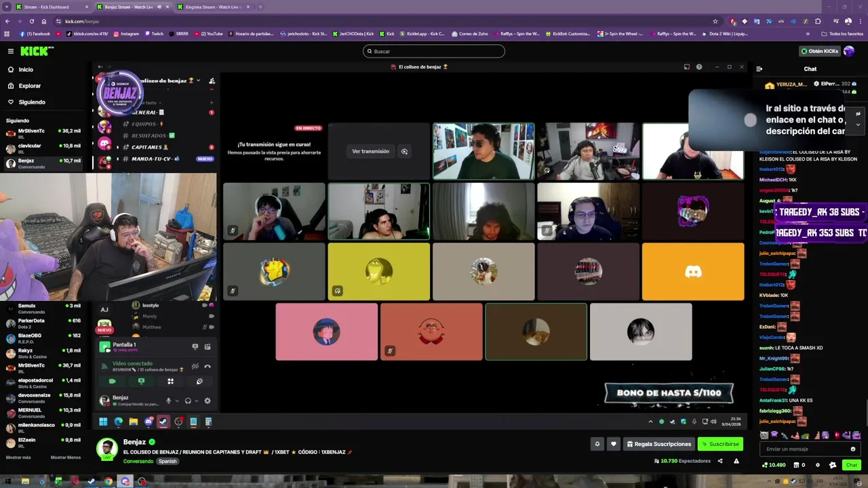Image resolution: width=868 pixels, height=488 pixels.
Task: Open chat identity badge icon beside gear
Action: point(833,465)
